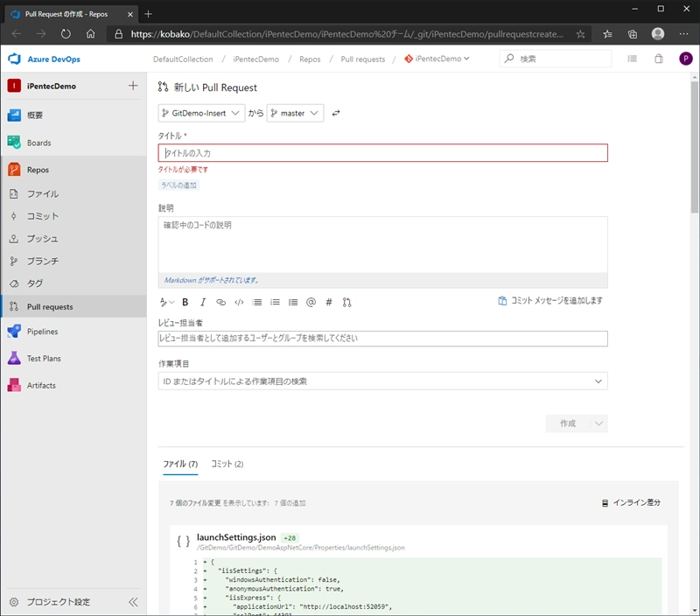Insert a numbered list
700x616 pixels.
pyautogui.click(x=275, y=302)
